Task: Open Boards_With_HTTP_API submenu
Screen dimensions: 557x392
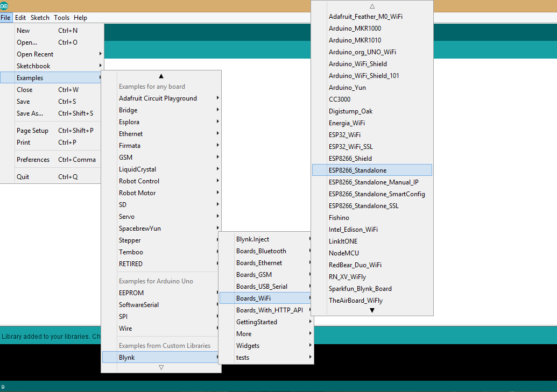Action: coord(266,310)
